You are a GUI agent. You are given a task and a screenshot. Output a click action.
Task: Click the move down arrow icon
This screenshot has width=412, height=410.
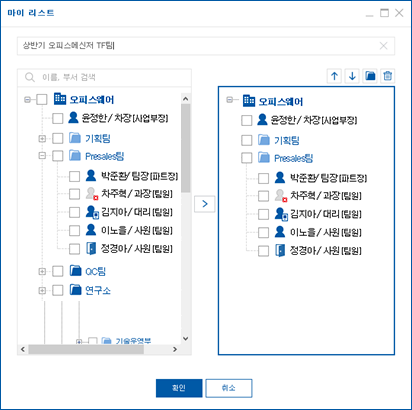click(x=352, y=76)
